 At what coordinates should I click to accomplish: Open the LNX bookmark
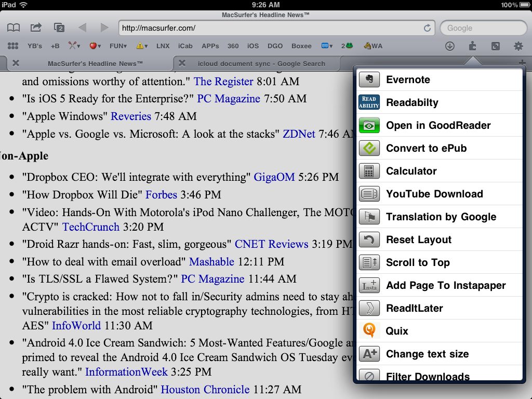163,46
